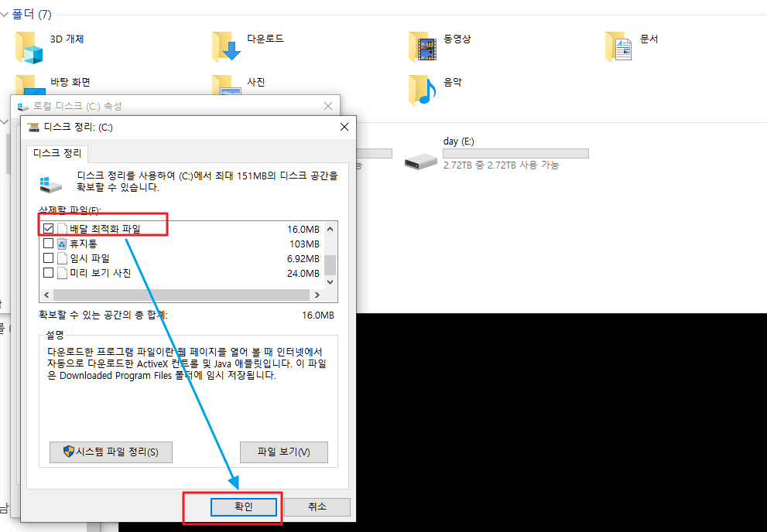Viewport: 767px width, 532px height.
Task: Uncheck the 배달 최적화 파일 checkbox
Action: click(x=49, y=228)
